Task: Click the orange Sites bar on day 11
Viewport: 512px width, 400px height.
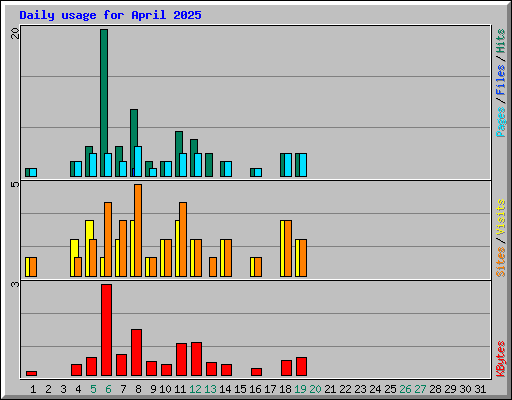Action: [x=183, y=239]
